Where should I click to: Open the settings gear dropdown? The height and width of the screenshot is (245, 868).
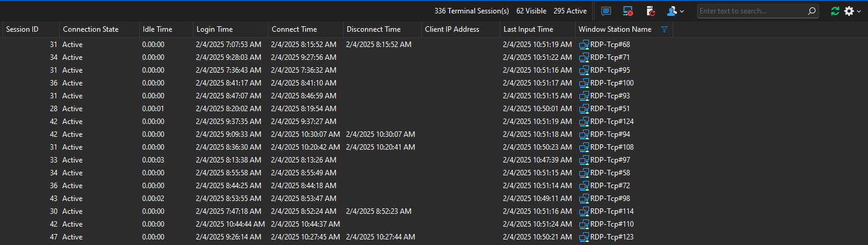[853, 11]
